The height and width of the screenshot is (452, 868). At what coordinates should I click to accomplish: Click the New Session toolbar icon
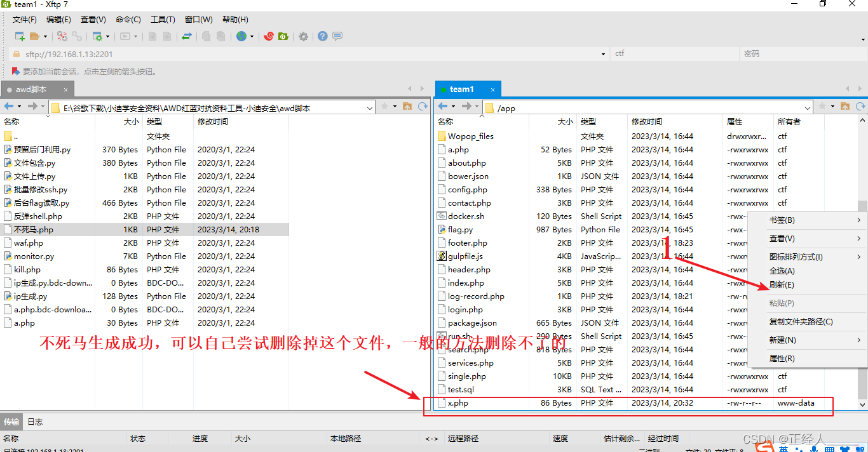point(20,37)
